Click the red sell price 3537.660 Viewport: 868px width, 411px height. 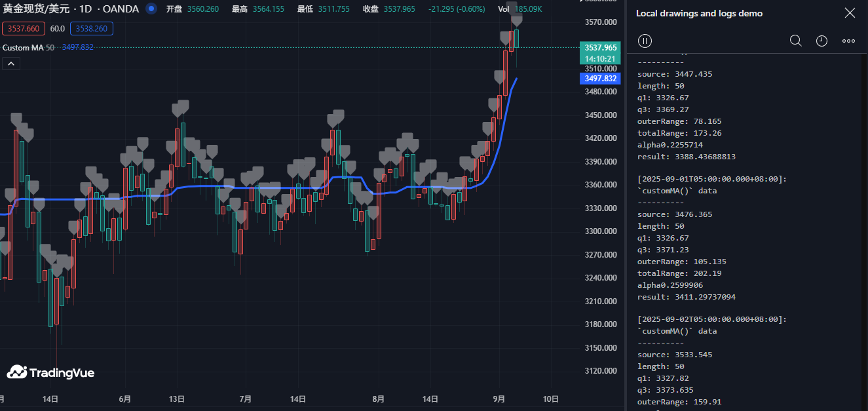coord(24,29)
